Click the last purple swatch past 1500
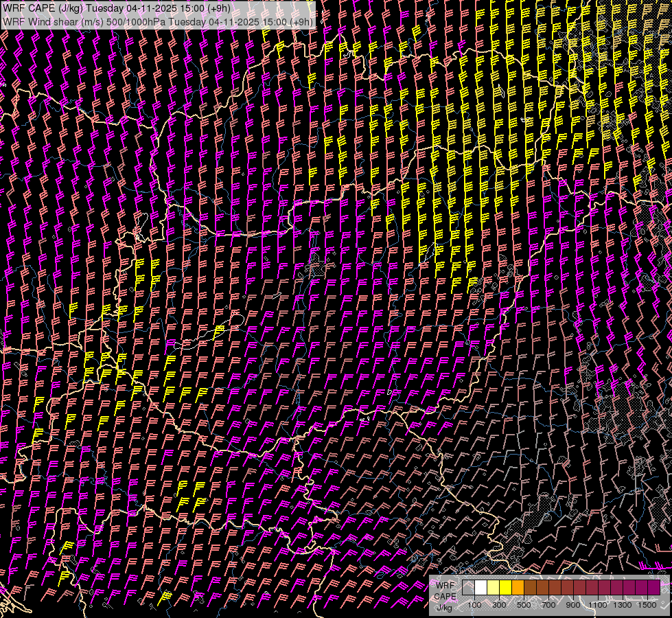This screenshot has width=672, height=618. 653,587
